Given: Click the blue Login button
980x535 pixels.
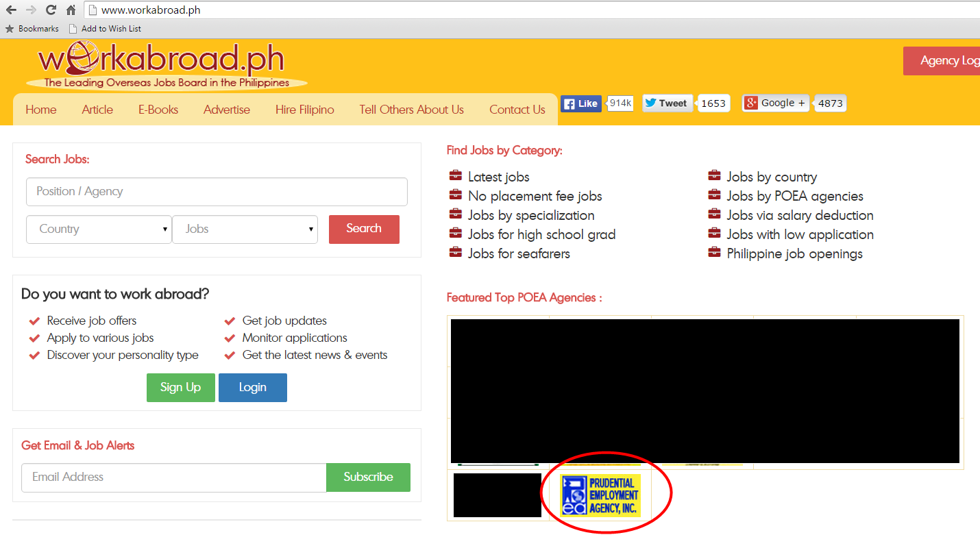Looking at the screenshot, I should click(x=253, y=388).
